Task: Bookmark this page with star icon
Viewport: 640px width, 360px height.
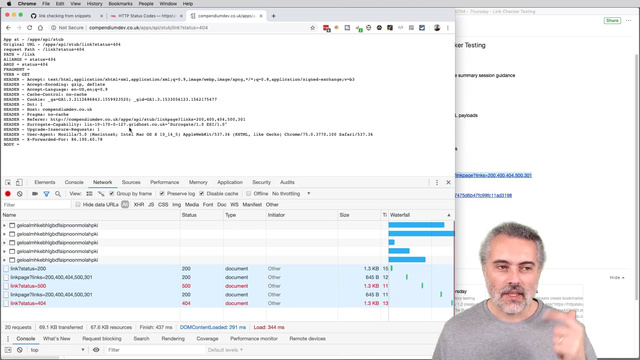Action: [313, 28]
